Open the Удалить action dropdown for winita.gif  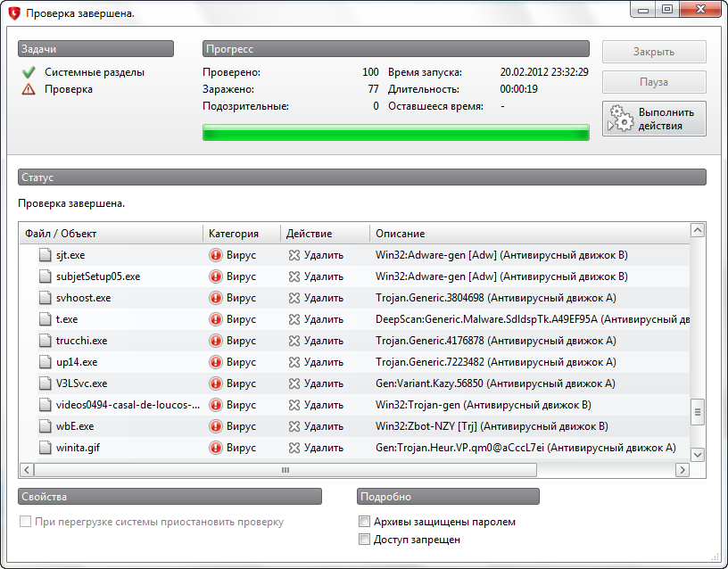tap(316, 447)
